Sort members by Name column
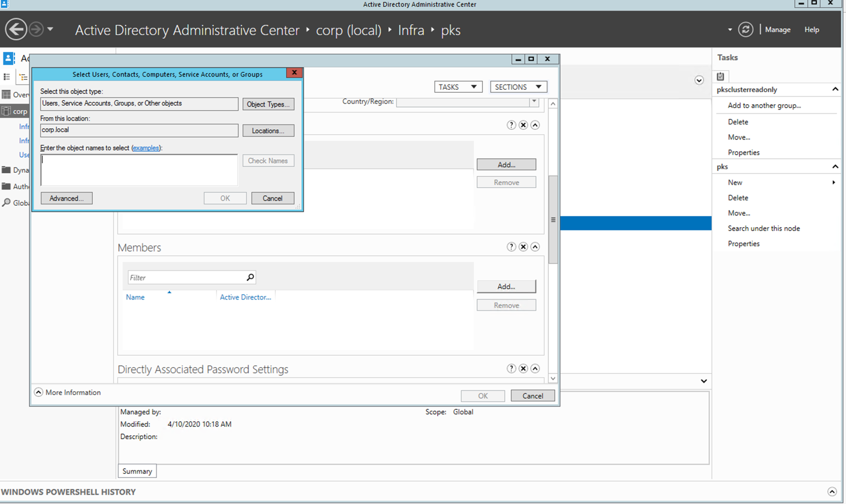The image size is (846, 504). pyautogui.click(x=135, y=297)
